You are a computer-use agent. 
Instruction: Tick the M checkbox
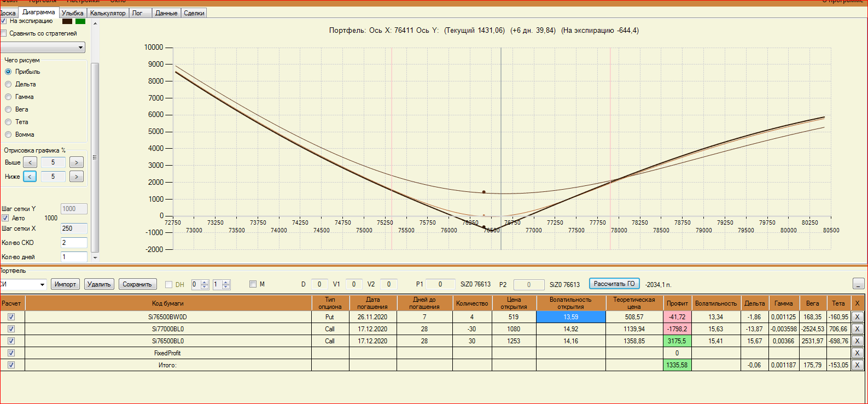[x=253, y=284]
